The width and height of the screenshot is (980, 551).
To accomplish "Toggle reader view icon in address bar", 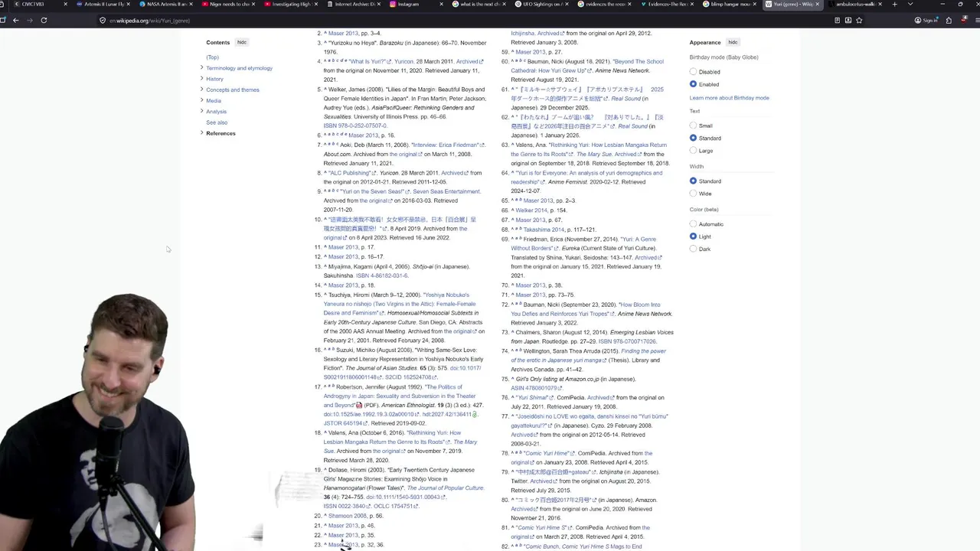I will (x=836, y=20).
